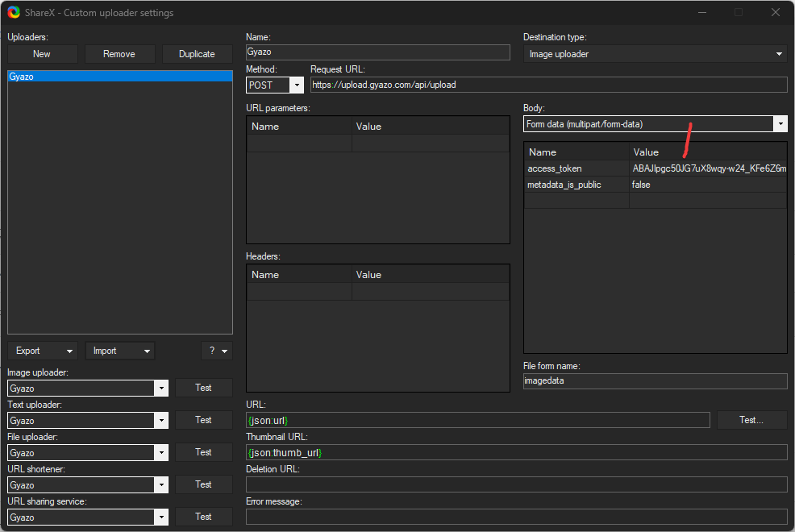Click the Body table Name column header
The width and height of the screenshot is (795, 532).
tap(576, 152)
